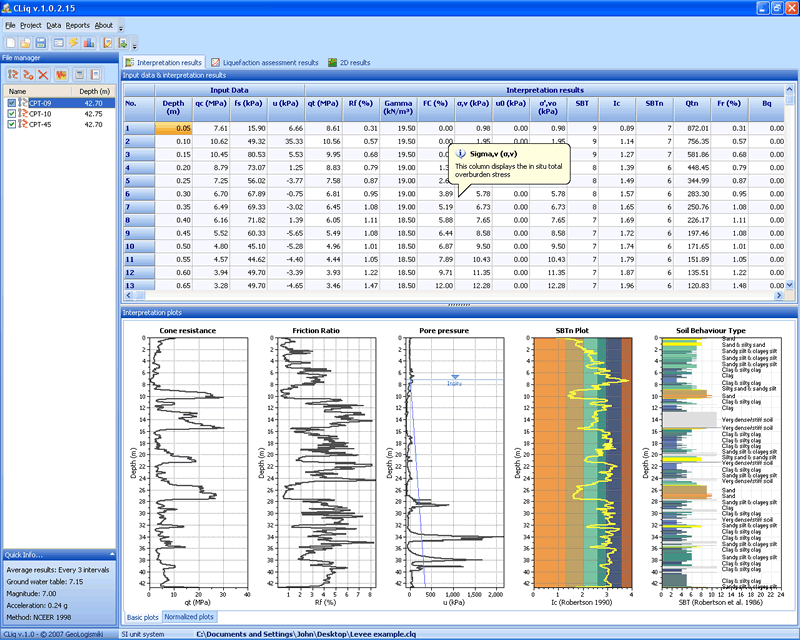Click the lightning bolt calculate icon
The height and width of the screenshot is (640, 800).
[x=73, y=43]
